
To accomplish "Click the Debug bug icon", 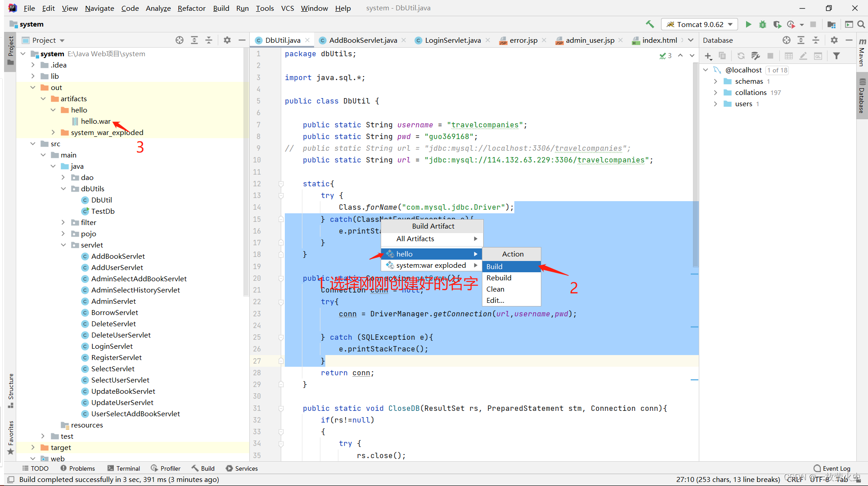I will click(x=762, y=24).
